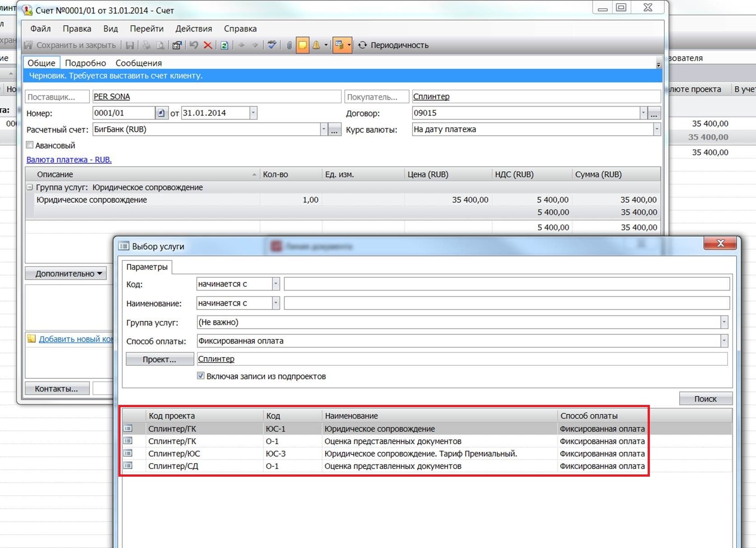Click the Наименование search text field
Screen dimensions: 756x548
coord(507,303)
